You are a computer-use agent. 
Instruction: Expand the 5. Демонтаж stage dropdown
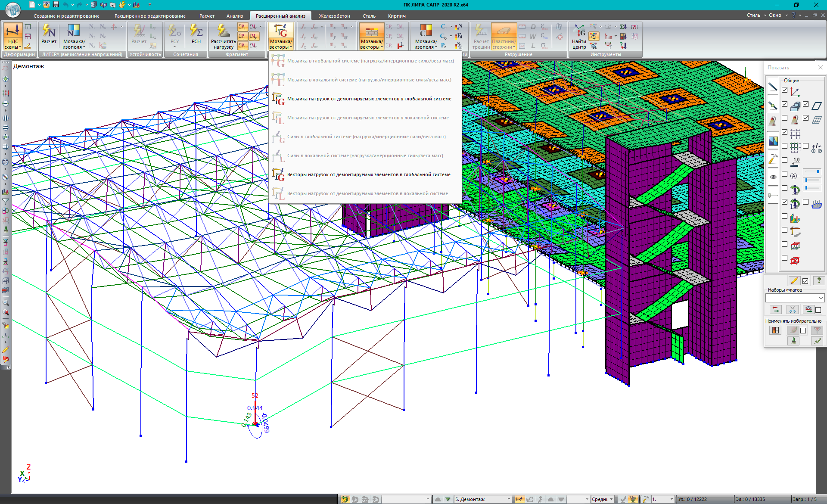pos(509,499)
